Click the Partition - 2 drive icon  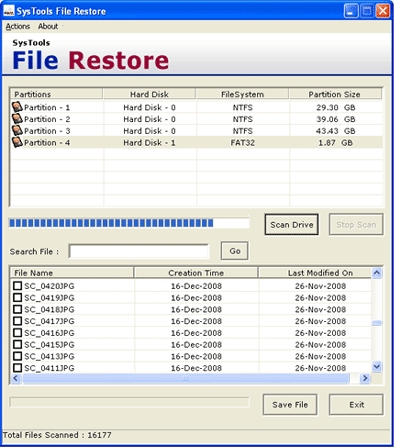[x=17, y=119]
